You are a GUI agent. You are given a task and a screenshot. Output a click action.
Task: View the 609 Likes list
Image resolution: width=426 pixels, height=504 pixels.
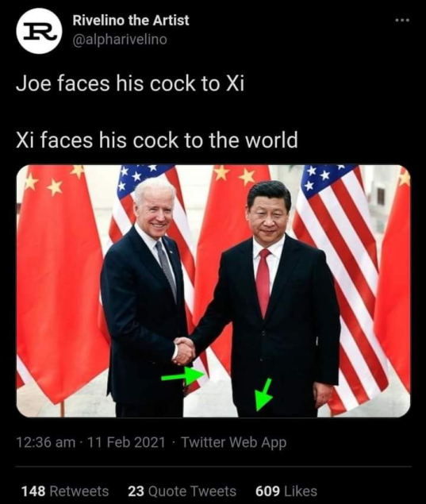tap(286, 491)
